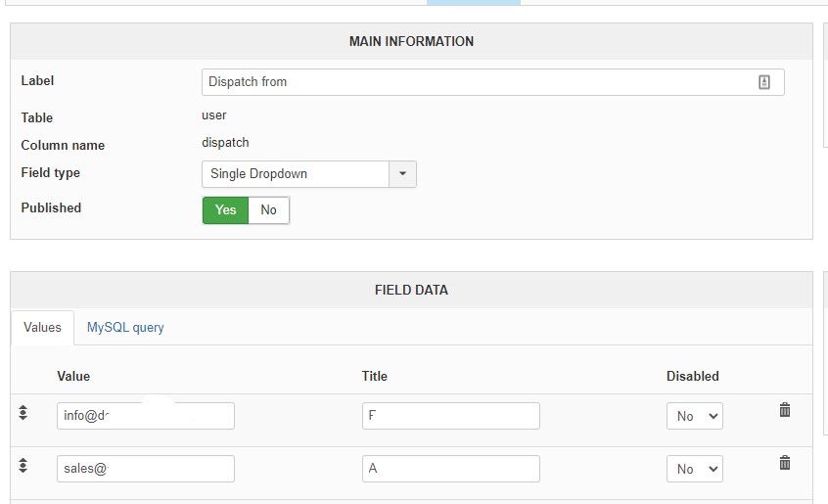
Task: Click the Field Data panel header
Action: pyautogui.click(x=411, y=290)
